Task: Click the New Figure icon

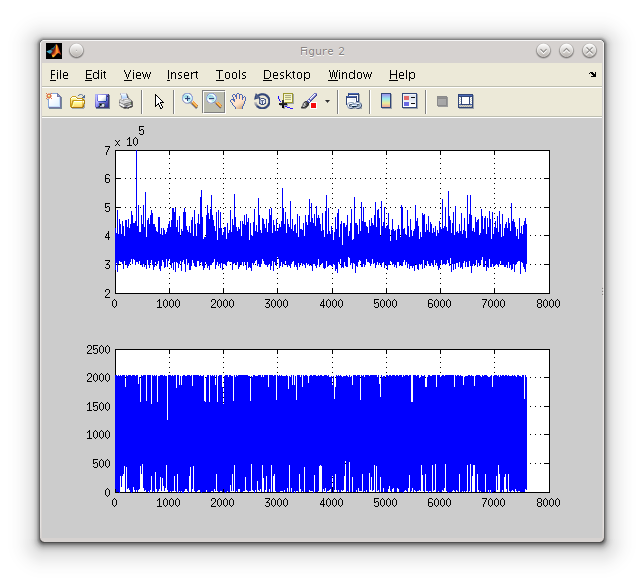Action: (54, 101)
